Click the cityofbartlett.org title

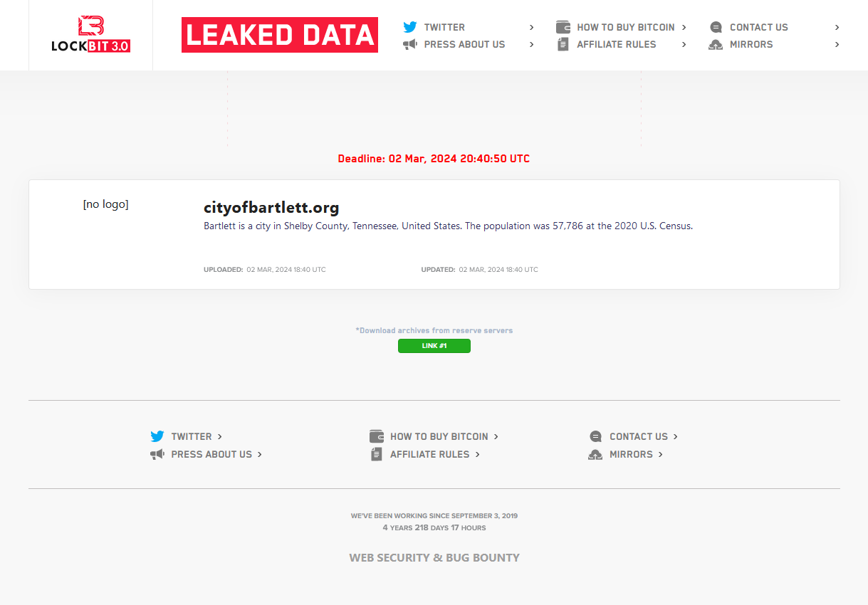pyautogui.click(x=271, y=208)
